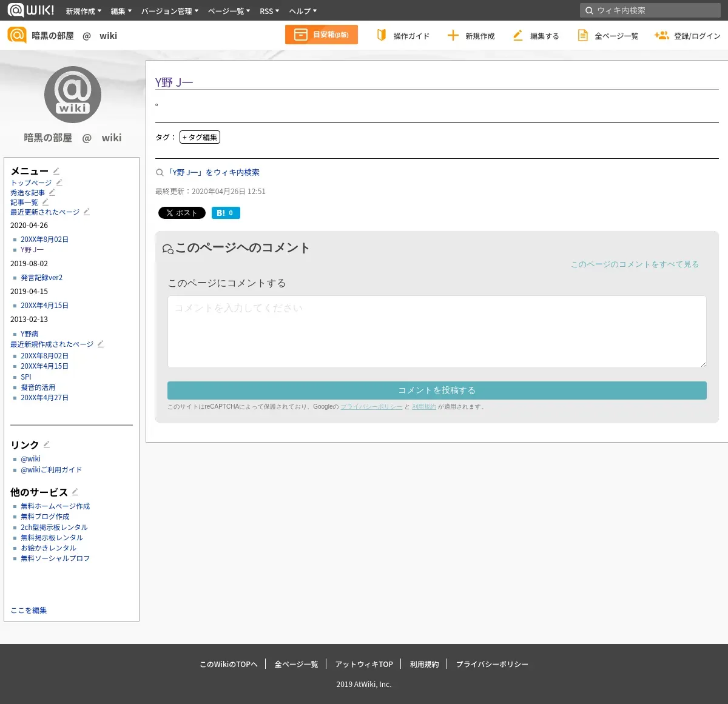The height and width of the screenshot is (704, 728).
Task: Click このWikiのTOPへ in the footer
Action: [x=229, y=665]
